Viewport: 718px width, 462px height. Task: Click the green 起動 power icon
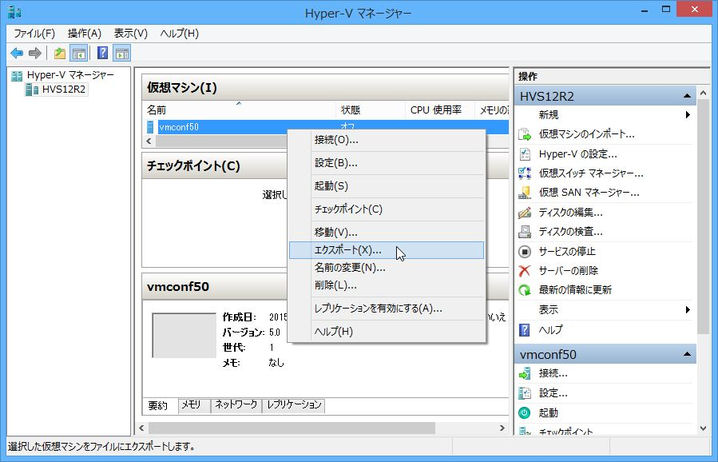pyautogui.click(x=524, y=413)
